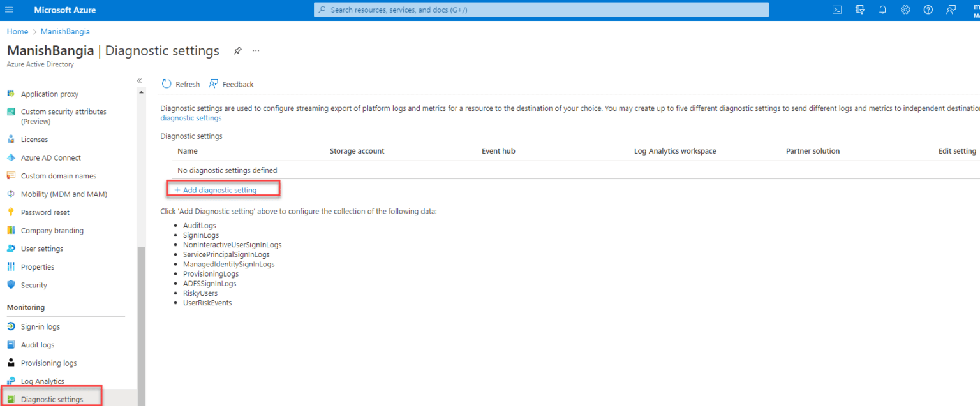This screenshot has width=980, height=406.
Task: Pin the Diagnostic settings page
Action: pos(237,50)
